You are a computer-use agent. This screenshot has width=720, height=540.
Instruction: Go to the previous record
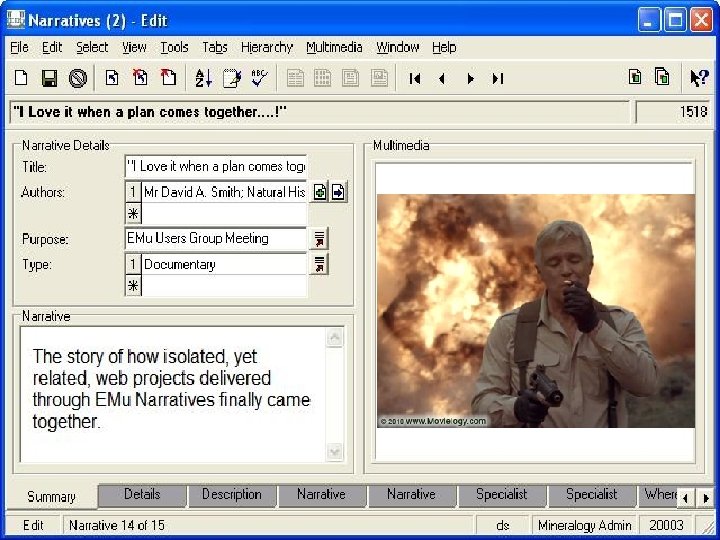coord(442,79)
